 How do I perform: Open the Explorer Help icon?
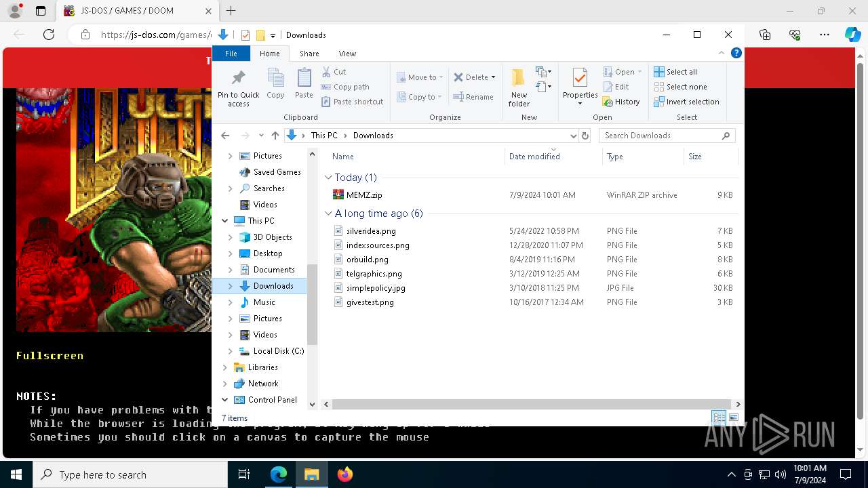[736, 53]
